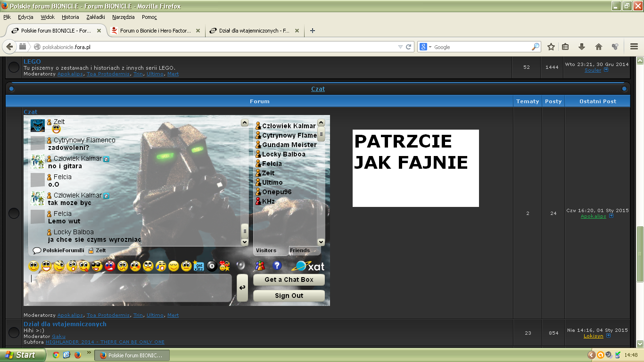Click the page vertical scrollbar thumb
Viewport: 644px width, 362px height.
(640, 254)
